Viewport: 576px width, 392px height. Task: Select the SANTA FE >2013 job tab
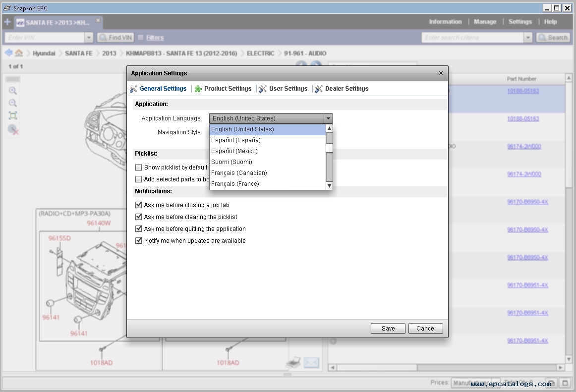coord(58,22)
